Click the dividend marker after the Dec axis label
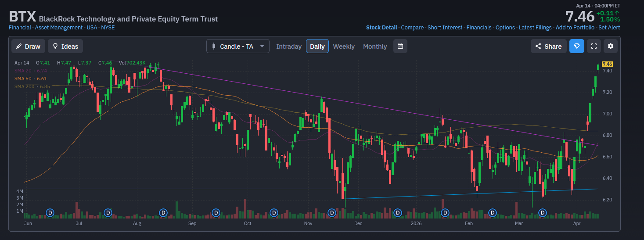The image size is (644, 240). pos(398,213)
